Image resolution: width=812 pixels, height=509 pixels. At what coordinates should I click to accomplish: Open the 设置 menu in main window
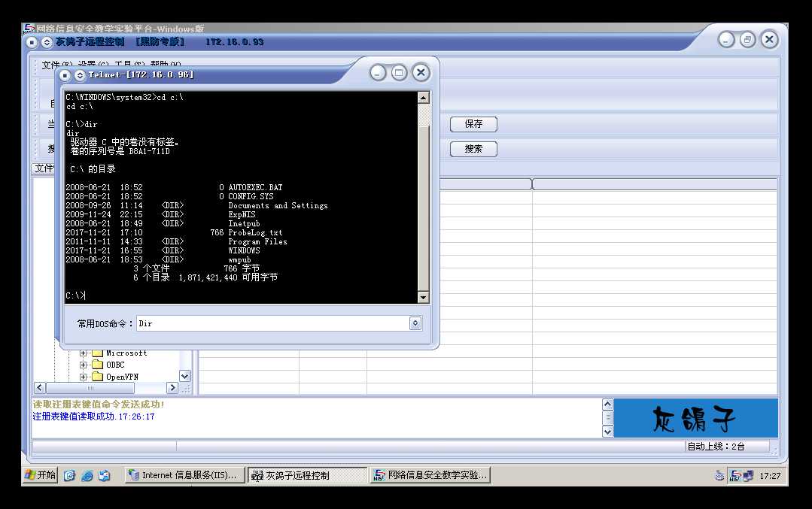point(94,65)
